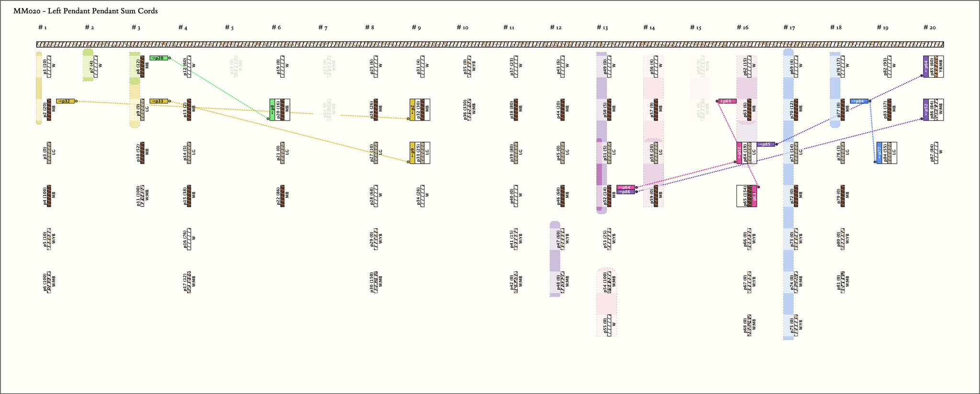Click the pink →p64 tag beside p52
980x394 pixels.
tap(626, 187)
